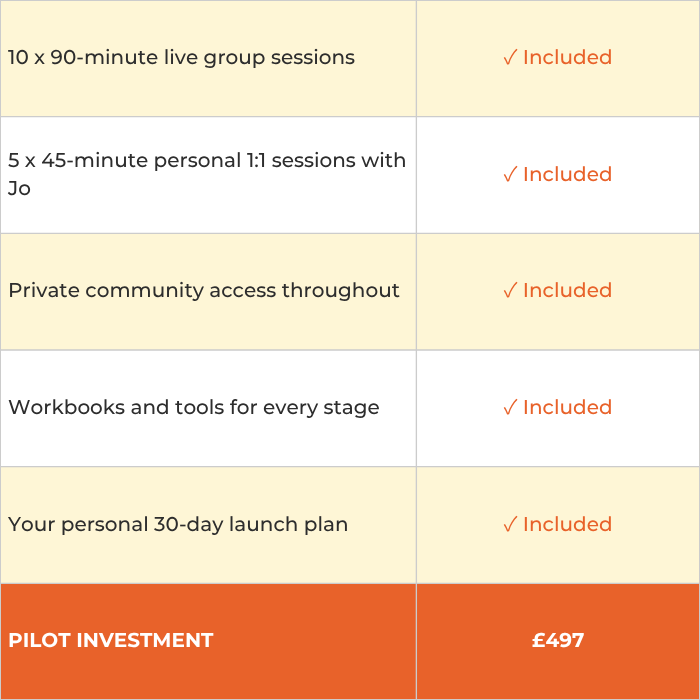The height and width of the screenshot is (700, 700).
Task: Click 'Included' in the 1:1 sessions row
Action: 567,175
